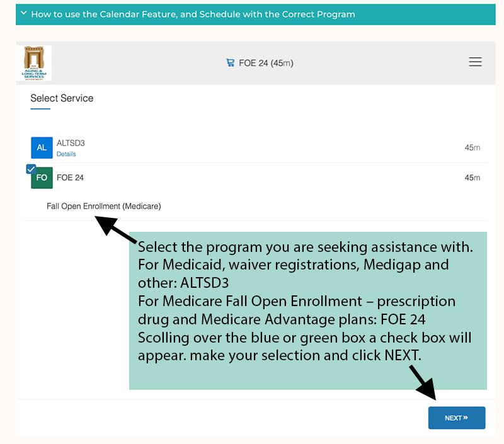Open the hamburger menu
This screenshot has width=504, height=444.
[x=475, y=62]
